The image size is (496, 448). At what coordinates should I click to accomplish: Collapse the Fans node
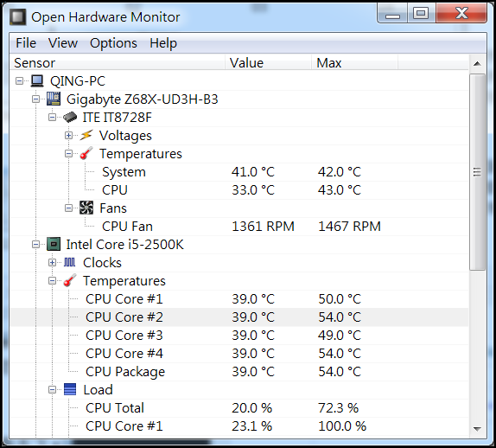(68, 208)
